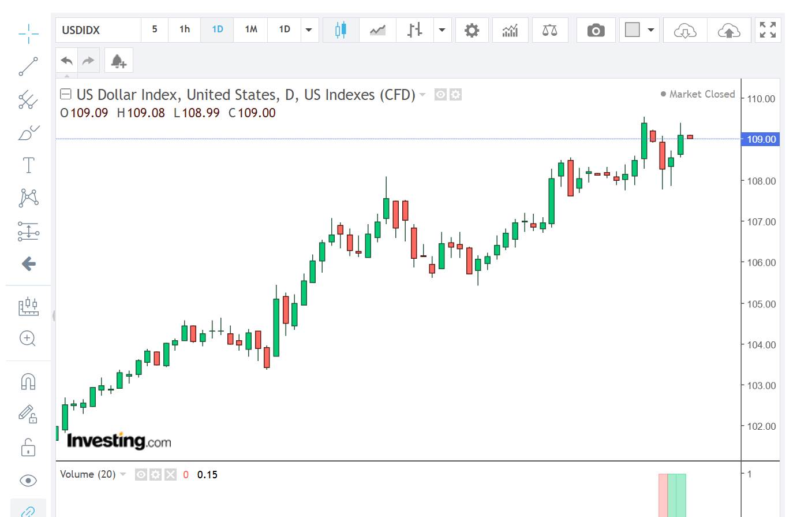Open the Volume indicator settings
812x517 pixels.
click(155, 474)
